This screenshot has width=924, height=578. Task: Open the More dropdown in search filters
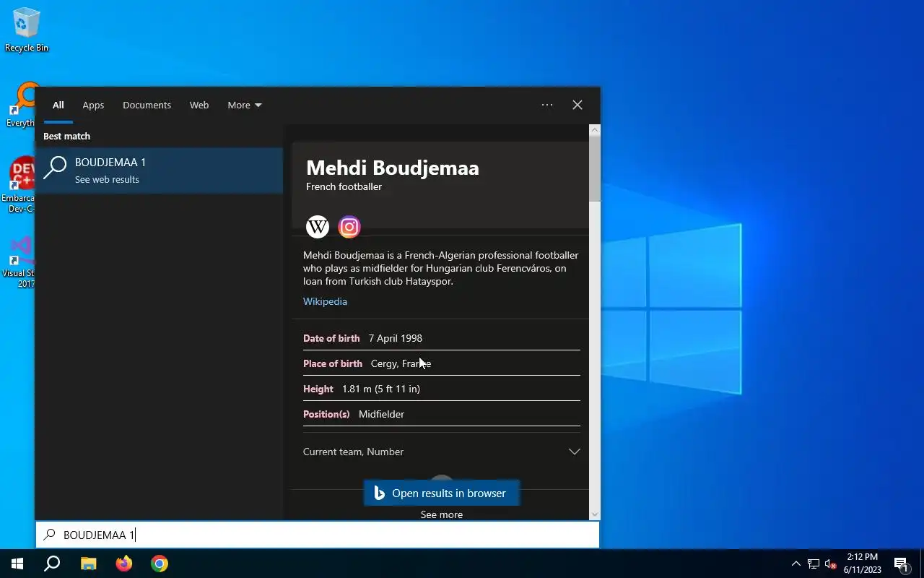click(245, 105)
